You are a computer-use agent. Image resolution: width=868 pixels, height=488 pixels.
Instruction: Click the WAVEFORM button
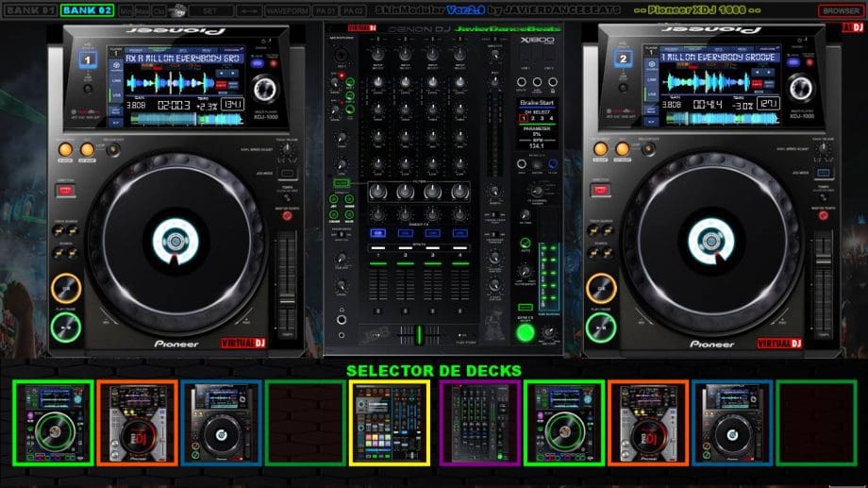tap(287, 10)
